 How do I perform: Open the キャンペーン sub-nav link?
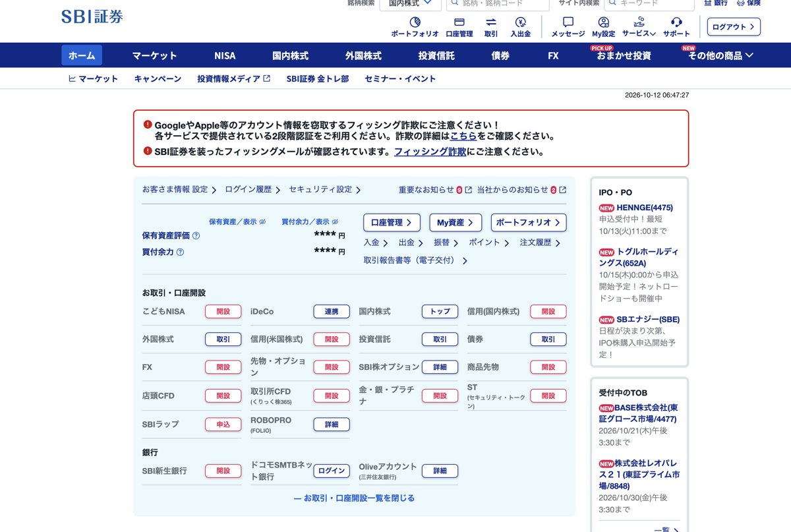(x=158, y=78)
